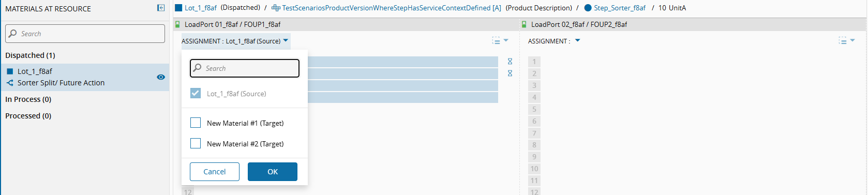Select slot 2 in FOUP2_f8af

pos(534,73)
